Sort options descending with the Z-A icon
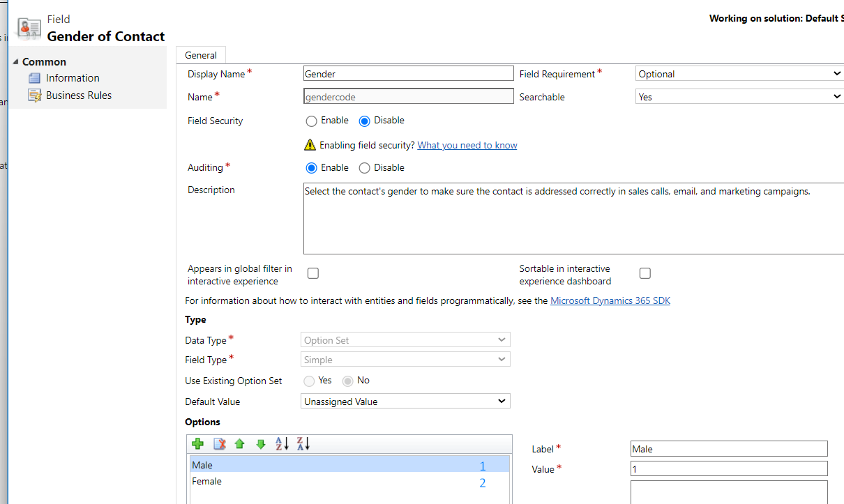The height and width of the screenshot is (504, 844). tap(302, 443)
